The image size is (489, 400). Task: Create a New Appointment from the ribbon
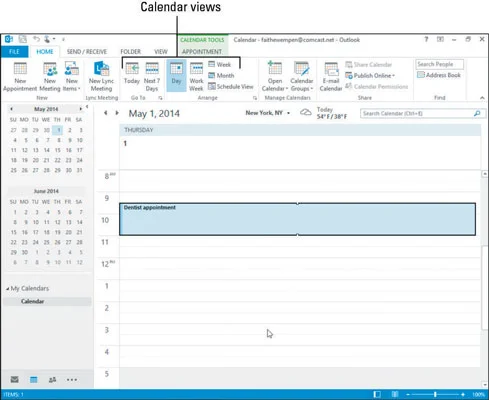tap(20, 77)
